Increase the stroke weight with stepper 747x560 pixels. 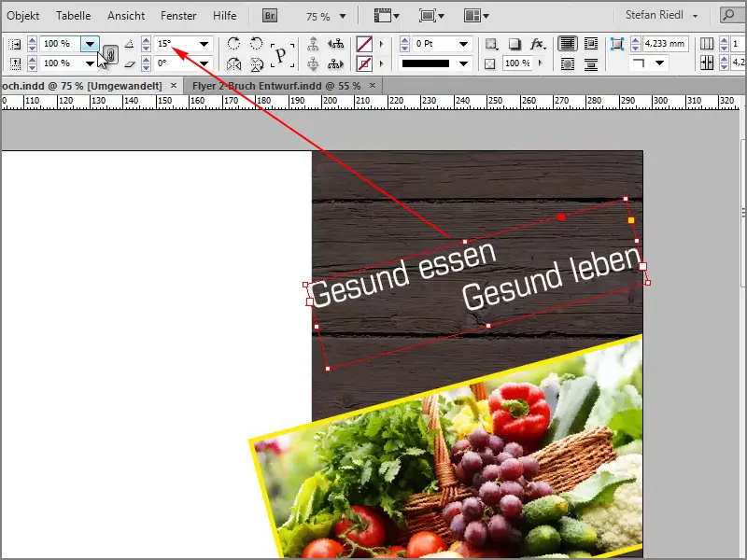(404, 40)
